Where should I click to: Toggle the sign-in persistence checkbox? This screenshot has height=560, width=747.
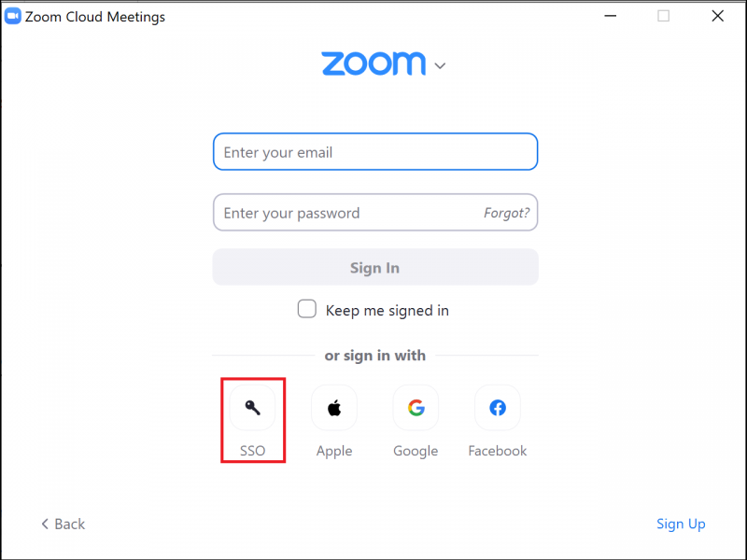[x=307, y=309]
